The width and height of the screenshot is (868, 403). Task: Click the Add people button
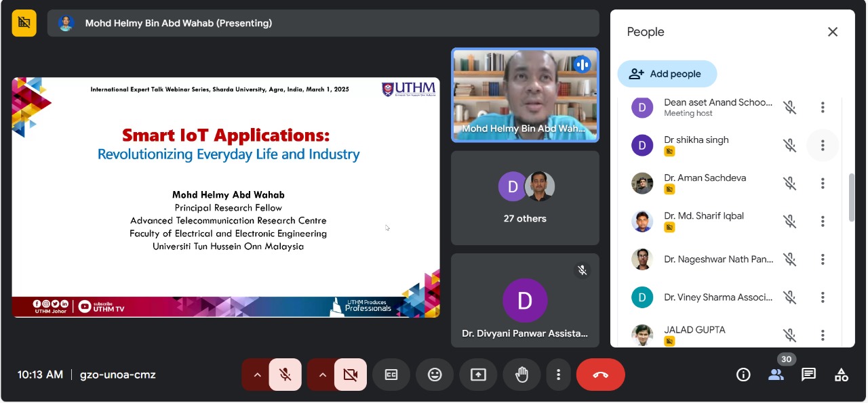(667, 74)
